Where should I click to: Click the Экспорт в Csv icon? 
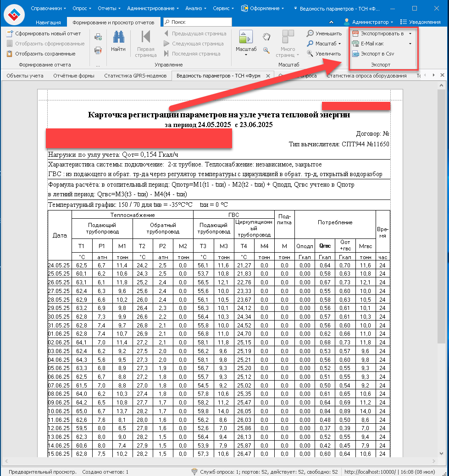click(355, 54)
